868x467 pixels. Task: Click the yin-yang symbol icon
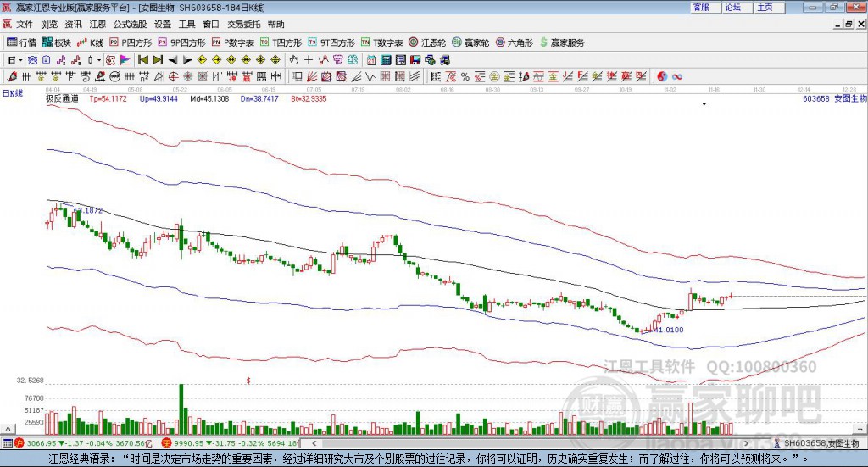coord(662,76)
